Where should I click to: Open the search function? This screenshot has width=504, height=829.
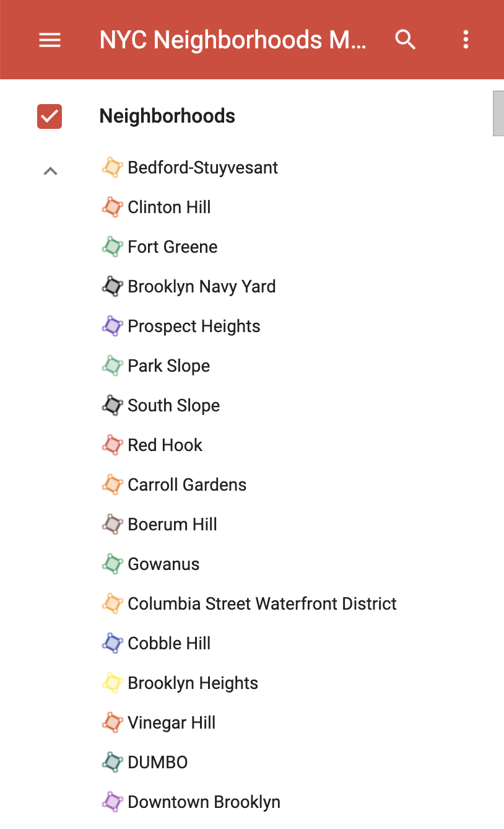click(x=405, y=39)
